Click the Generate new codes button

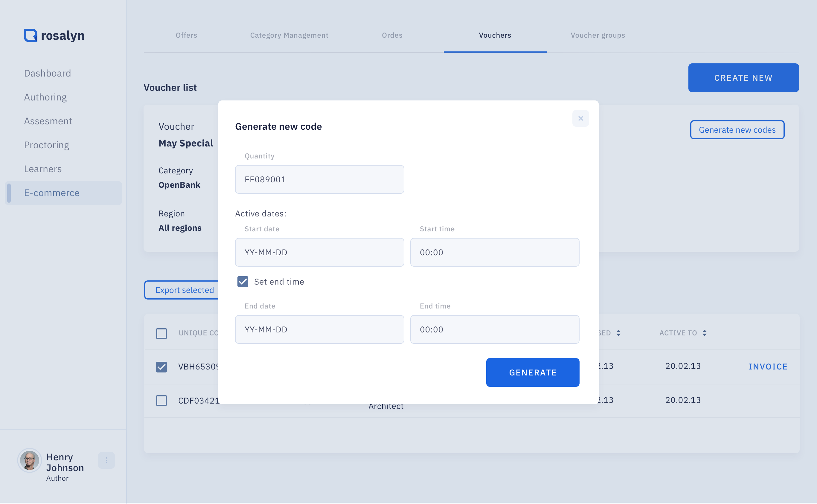[x=737, y=130]
